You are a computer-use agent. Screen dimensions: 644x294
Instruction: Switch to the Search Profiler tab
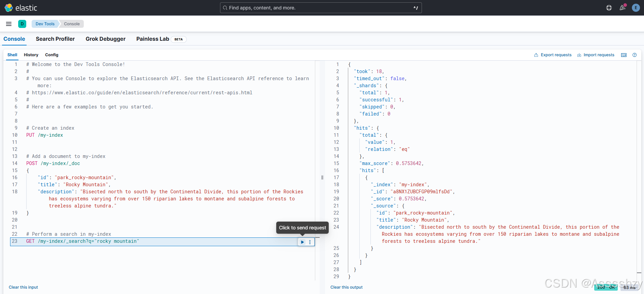55,39
